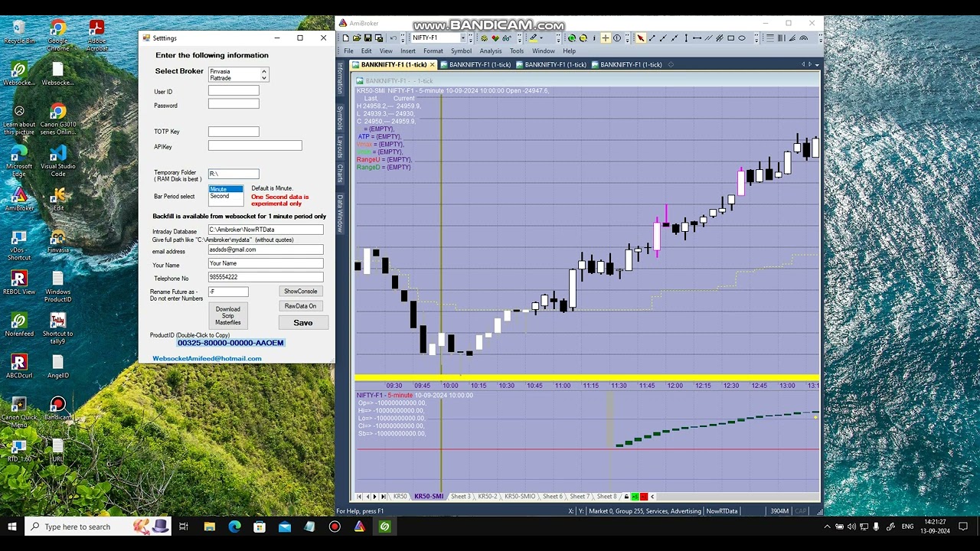Screen dimensions: 980x551
Task: Click the Zoom in magnifier icon
Action: click(571, 37)
